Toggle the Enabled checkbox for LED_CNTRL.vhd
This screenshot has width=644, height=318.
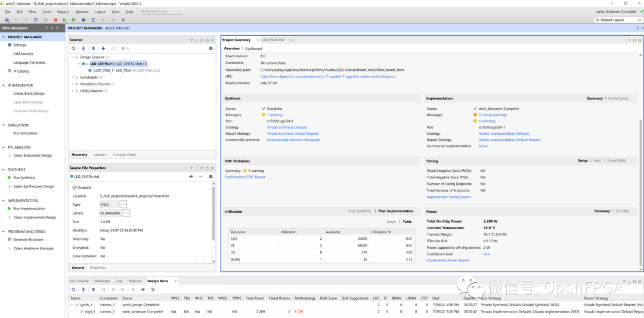75,187
